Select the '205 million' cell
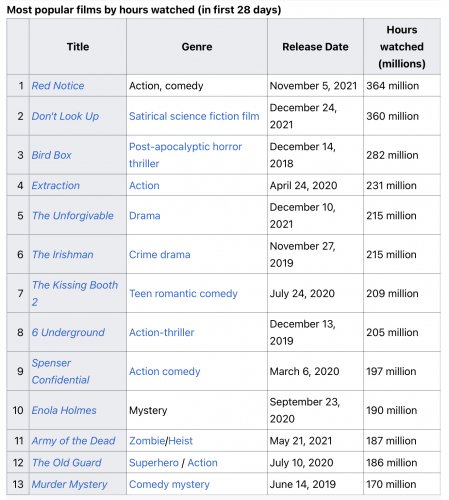This screenshot has width=449, height=500. 402,332
